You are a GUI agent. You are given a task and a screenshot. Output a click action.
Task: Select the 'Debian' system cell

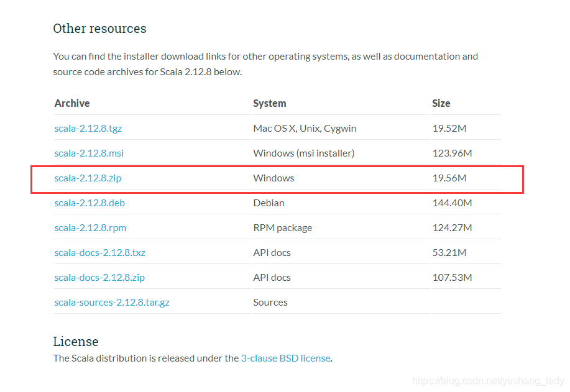[x=269, y=203]
